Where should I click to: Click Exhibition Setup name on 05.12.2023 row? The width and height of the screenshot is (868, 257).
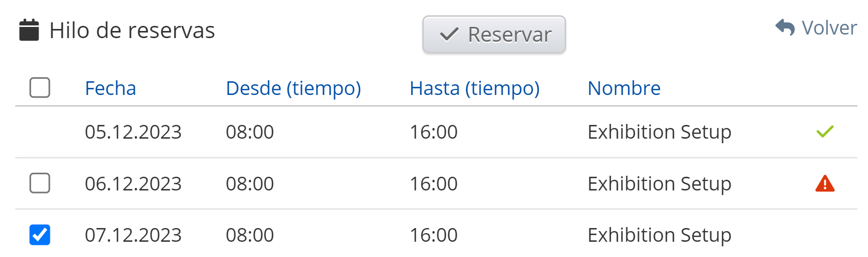point(659,132)
